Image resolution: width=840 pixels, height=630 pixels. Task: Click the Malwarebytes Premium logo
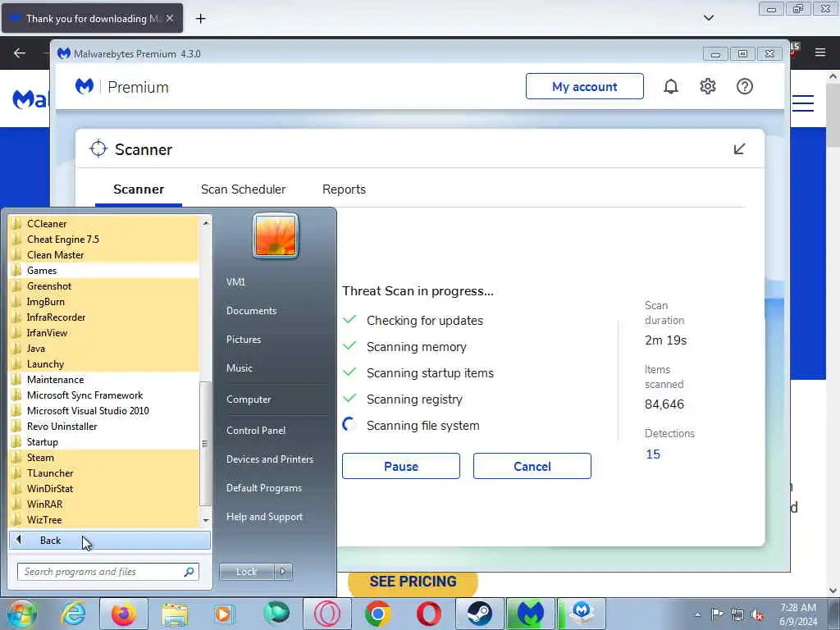coord(84,86)
